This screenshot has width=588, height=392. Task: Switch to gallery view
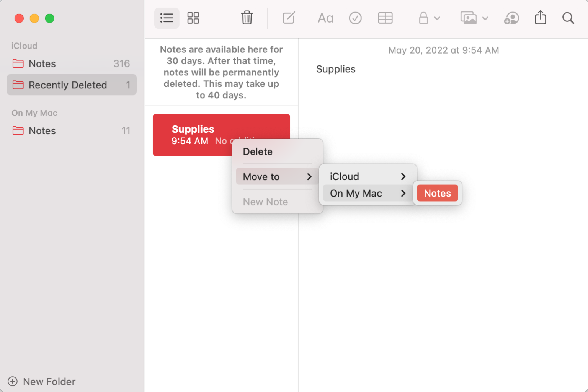(193, 18)
